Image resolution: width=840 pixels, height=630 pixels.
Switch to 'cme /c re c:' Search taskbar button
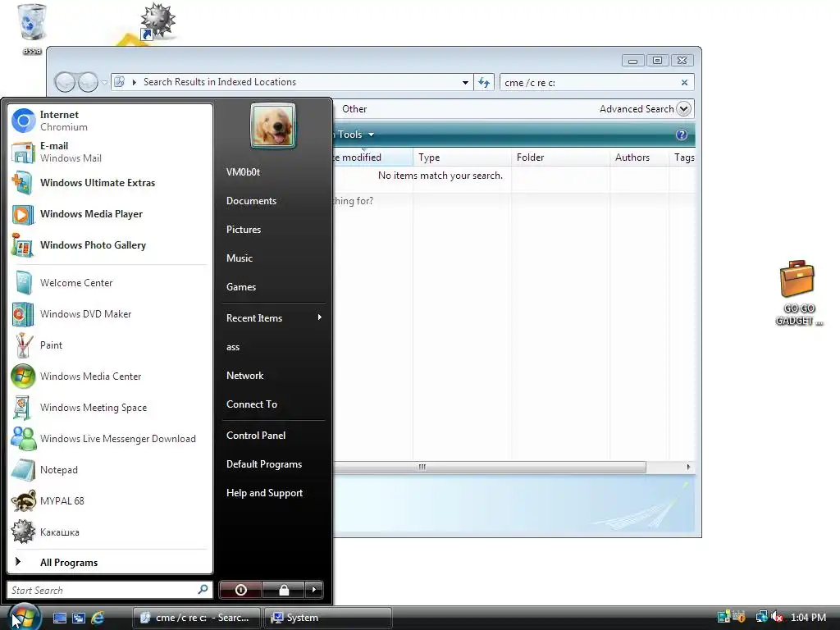(196, 618)
